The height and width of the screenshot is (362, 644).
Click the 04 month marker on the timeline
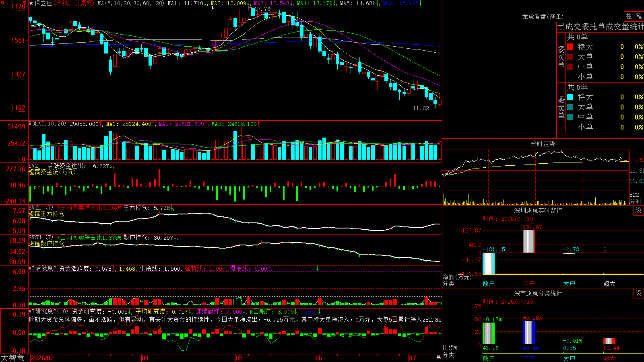click(x=145, y=358)
